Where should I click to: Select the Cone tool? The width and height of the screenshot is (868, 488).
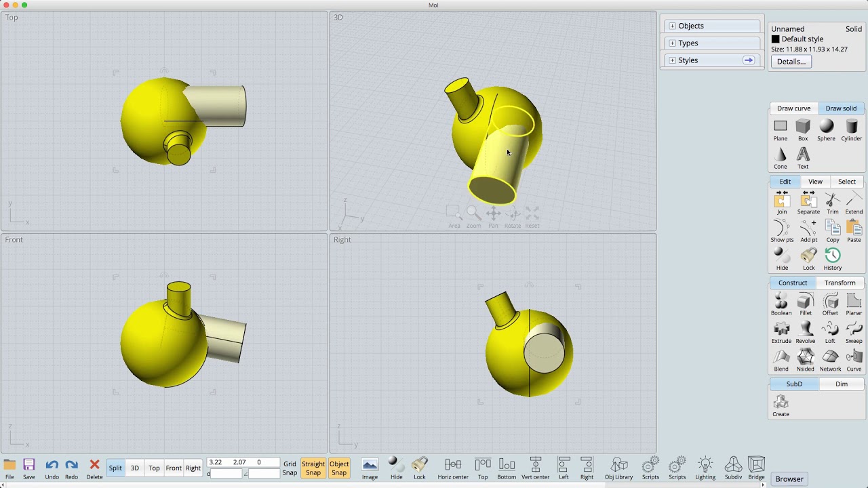click(x=781, y=158)
